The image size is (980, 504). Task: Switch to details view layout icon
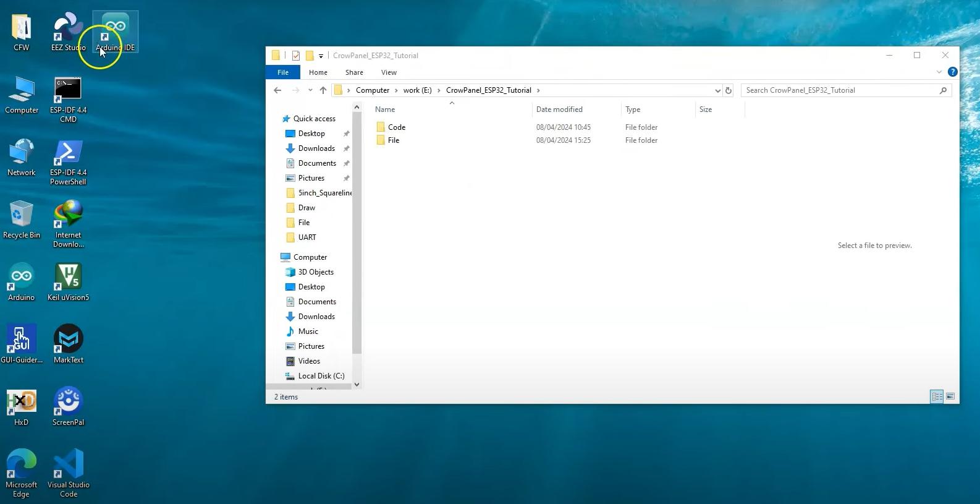[937, 396]
